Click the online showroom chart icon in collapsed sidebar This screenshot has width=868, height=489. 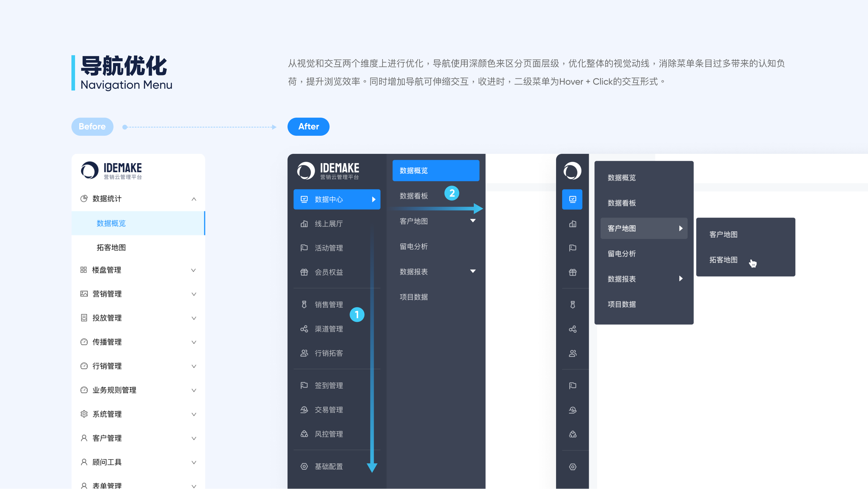point(573,224)
